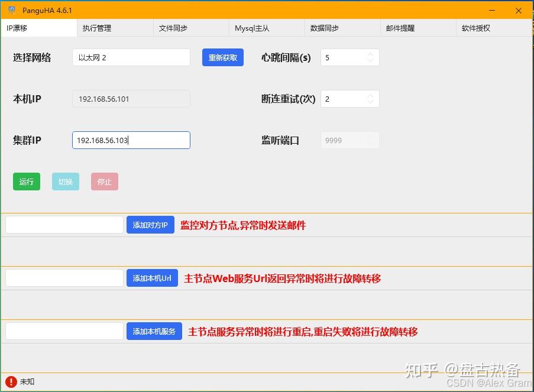Click the 添加对方IP button
Image resolution: width=534 pixels, height=392 pixels.
150,225
